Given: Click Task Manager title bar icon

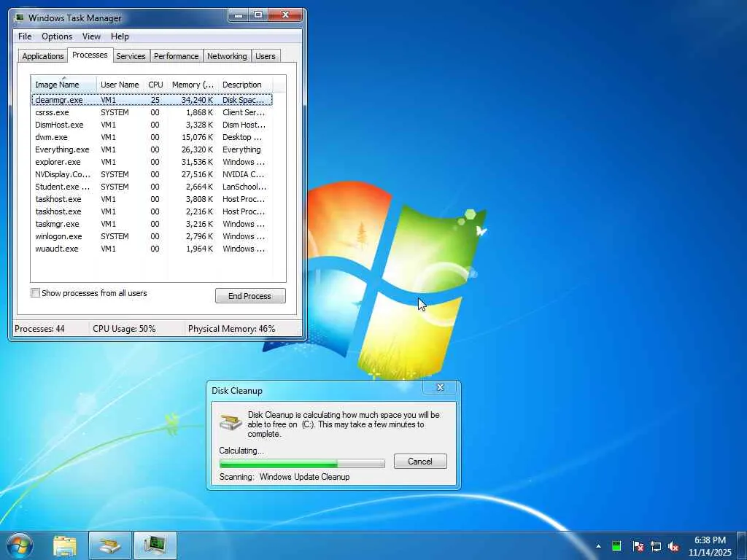Looking at the screenshot, I should tap(20, 18).
